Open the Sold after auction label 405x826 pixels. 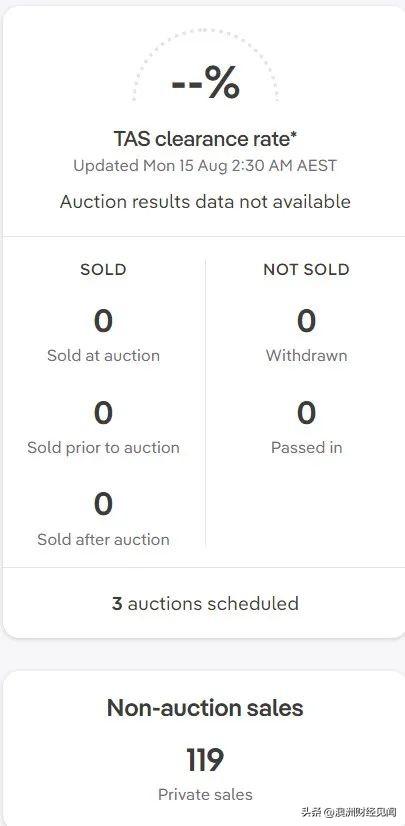tap(103, 539)
